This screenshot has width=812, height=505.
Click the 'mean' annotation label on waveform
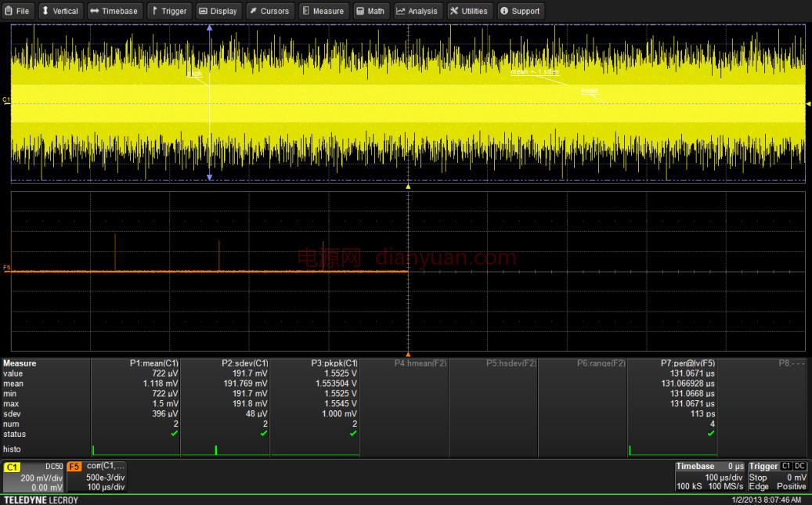pyautogui.click(x=590, y=91)
